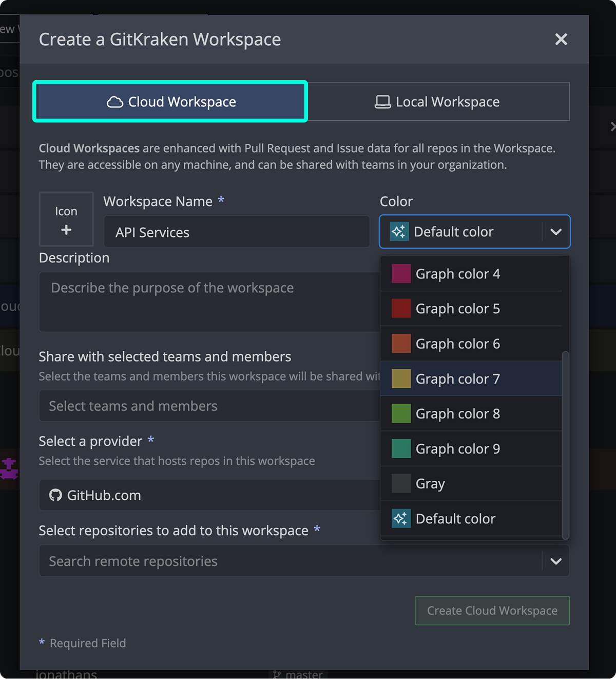Image resolution: width=616 pixels, height=679 pixels.
Task: Collapse the Color dropdown via its chevron
Action: (556, 232)
